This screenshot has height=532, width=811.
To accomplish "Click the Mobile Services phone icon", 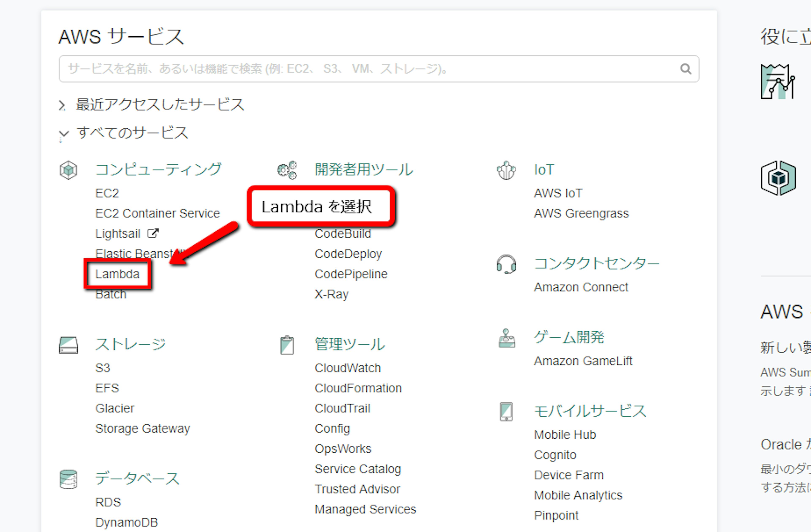I will tap(506, 412).
